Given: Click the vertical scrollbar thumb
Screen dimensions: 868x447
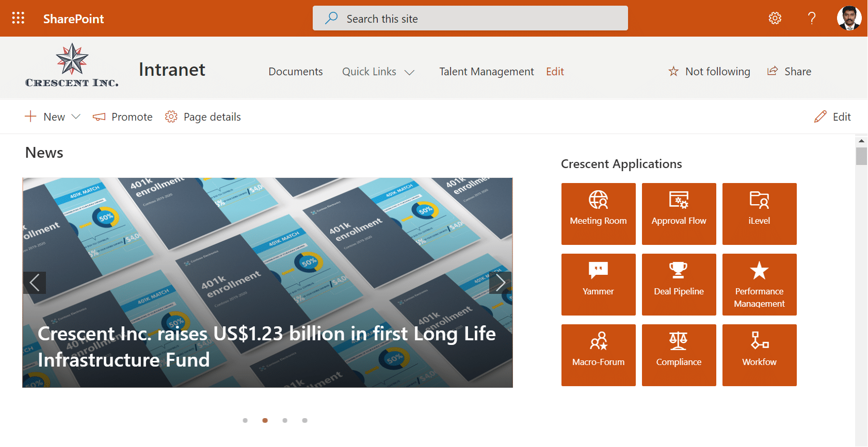Looking at the screenshot, I should [861, 156].
